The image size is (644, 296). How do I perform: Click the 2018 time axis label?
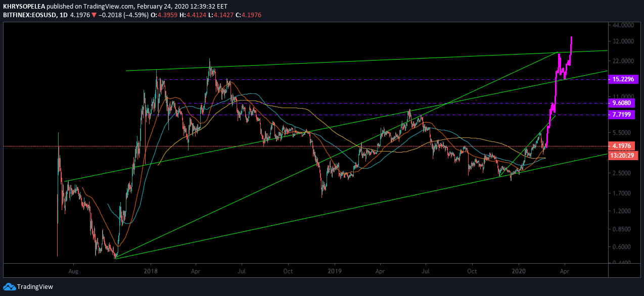click(150, 271)
